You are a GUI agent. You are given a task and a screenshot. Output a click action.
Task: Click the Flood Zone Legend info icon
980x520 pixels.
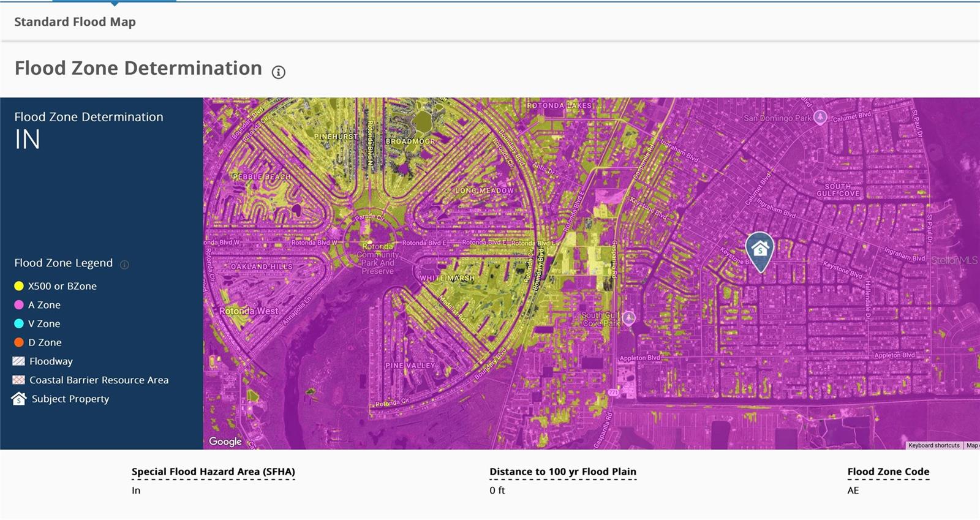124,265
